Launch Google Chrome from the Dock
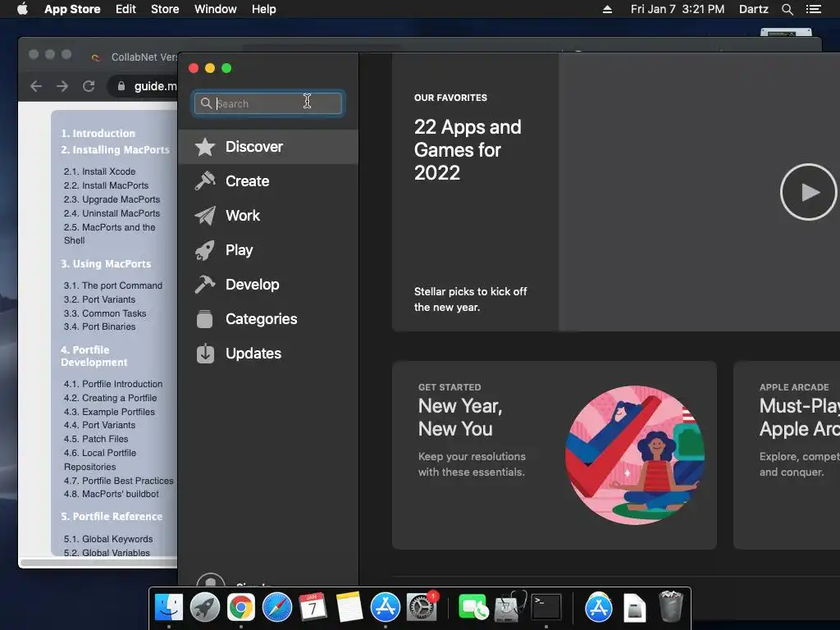The height and width of the screenshot is (630, 840). tap(241, 608)
